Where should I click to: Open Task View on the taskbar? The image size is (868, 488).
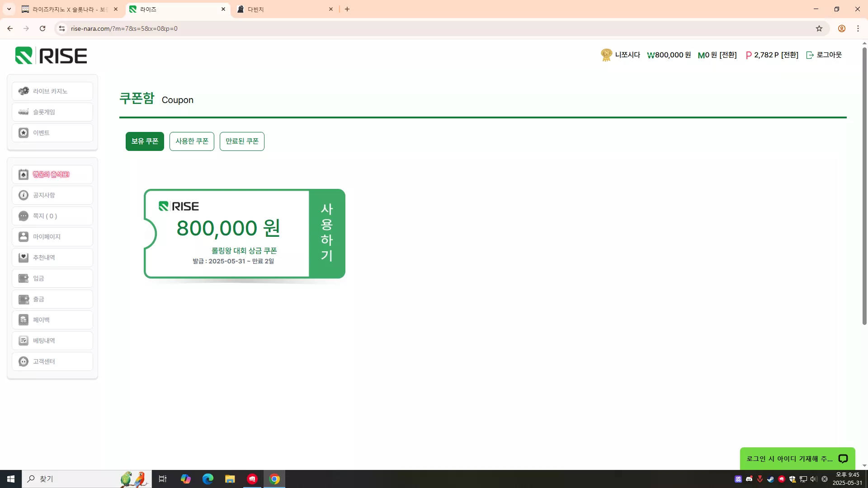[x=163, y=479]
